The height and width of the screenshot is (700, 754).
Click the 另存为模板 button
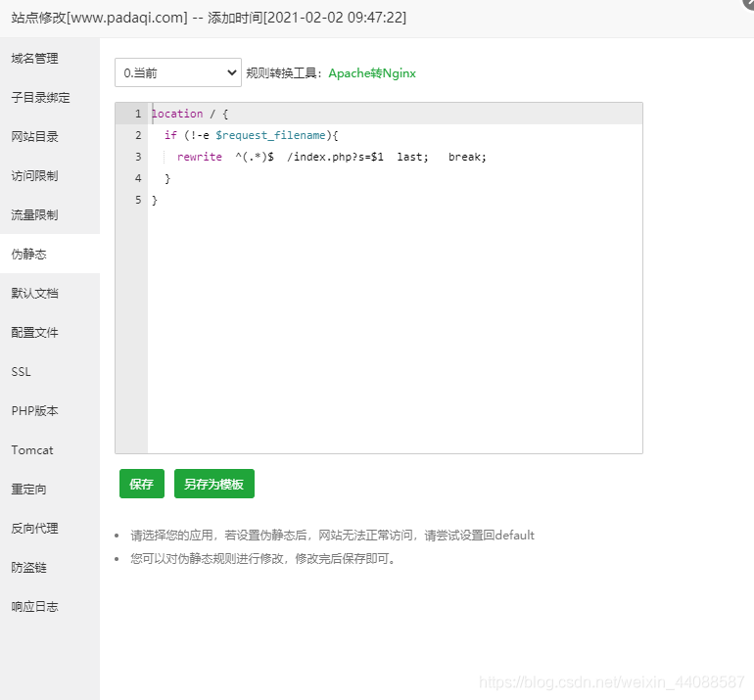pyautogui.click(x=214, y=484)
